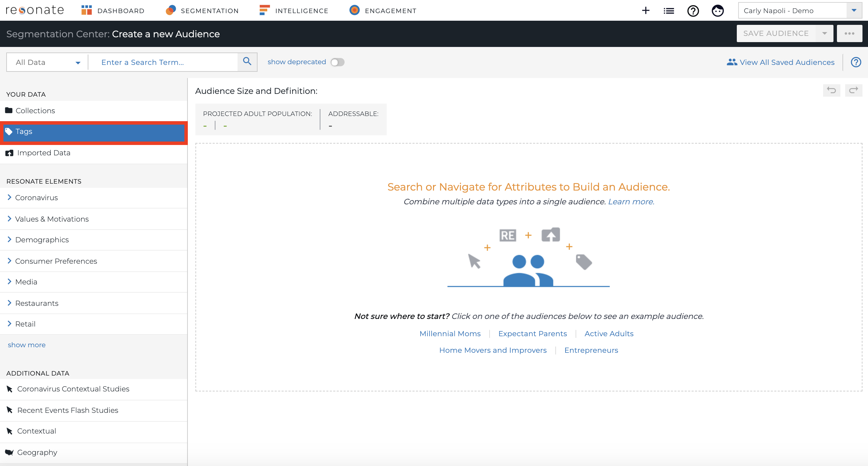The image size is (868, 466).
Task: Click the Engagement target icon
Action: tap(355, 10)
